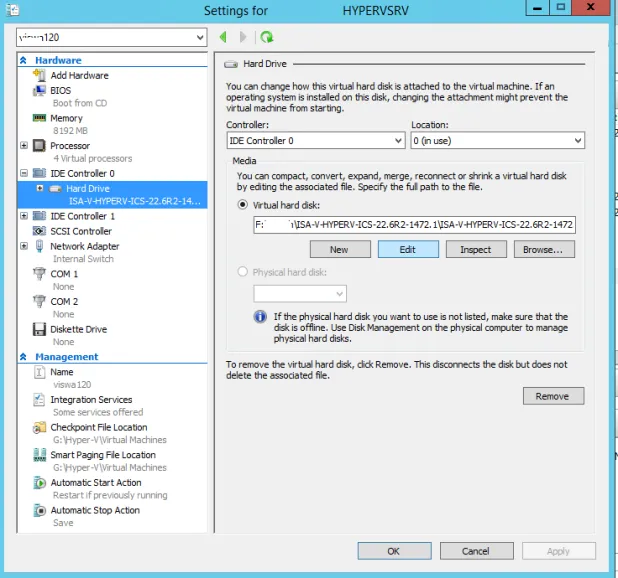The image size is (618, 578).
Task: Select the Memory tree item
Action: [x=66, y=118]
